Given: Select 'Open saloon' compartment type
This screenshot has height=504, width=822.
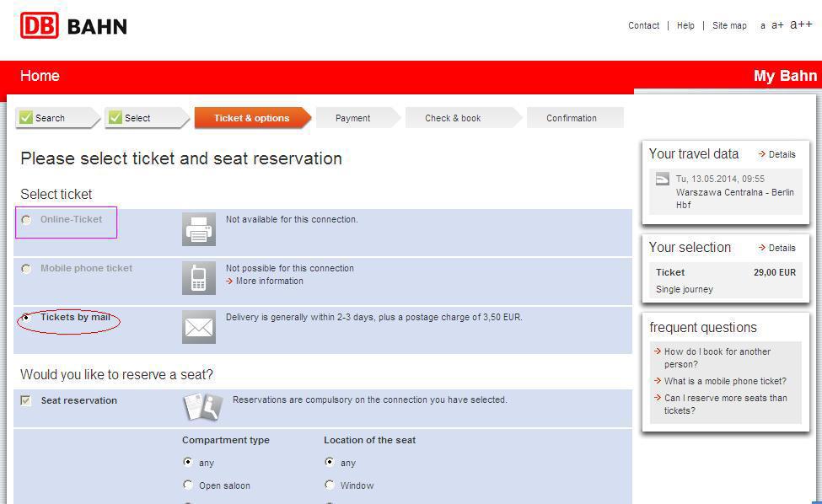Looking at the screenshot, I should pyautogui.click(x=188, y=485).
